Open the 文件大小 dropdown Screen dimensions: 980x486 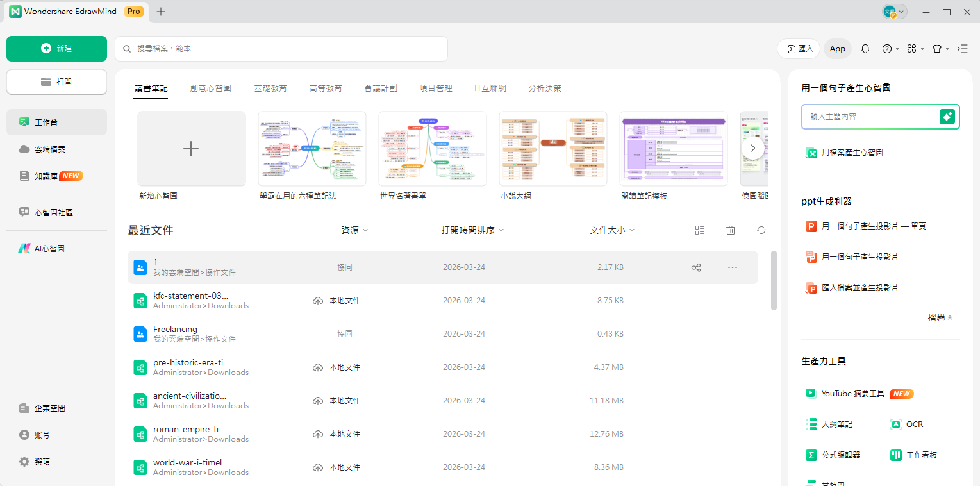[x=611, y=230]
